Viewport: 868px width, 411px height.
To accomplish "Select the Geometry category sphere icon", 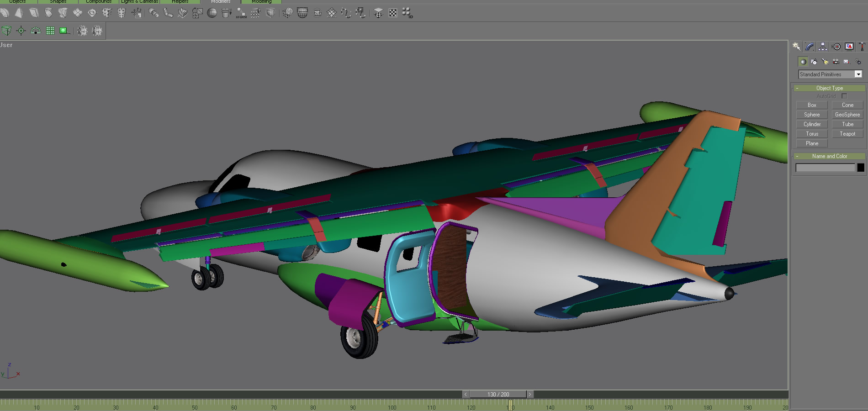I will [803, 62].
